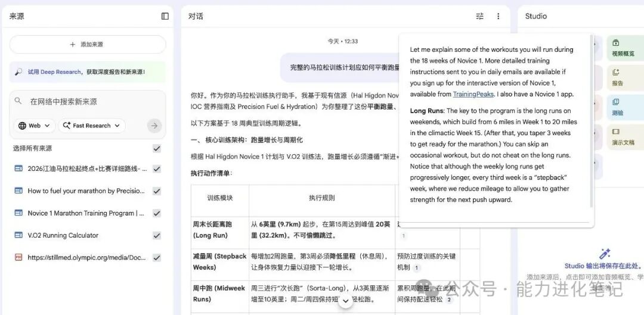Click the 报告 report icon
This screenshot has width=644, height=315.
pos(615,72)
